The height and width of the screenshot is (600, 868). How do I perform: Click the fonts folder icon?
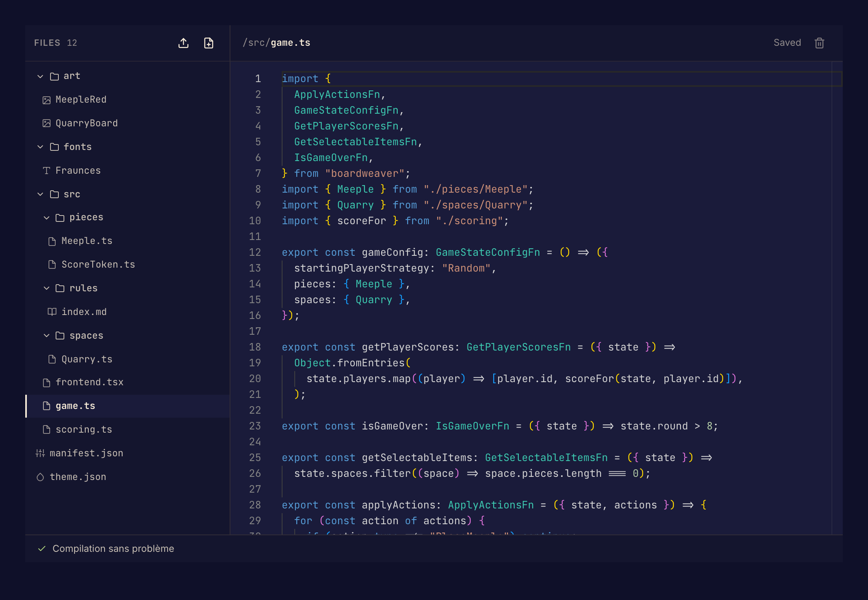point(54,147)
